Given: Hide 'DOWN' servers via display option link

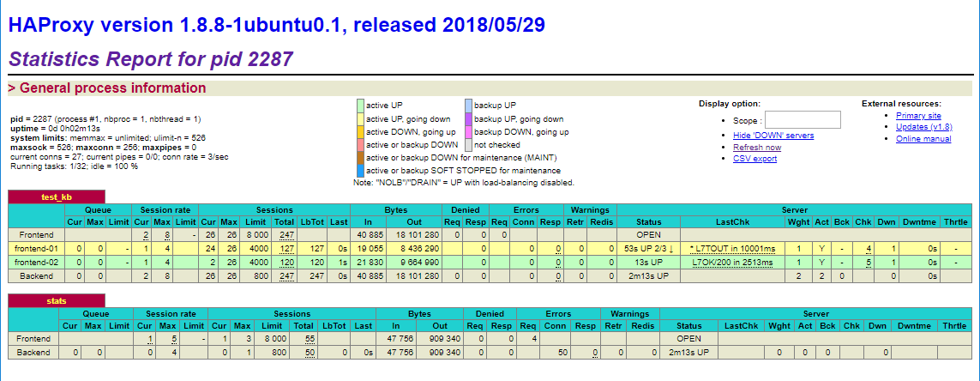Looking at the screenshot, I should [773, 135].
